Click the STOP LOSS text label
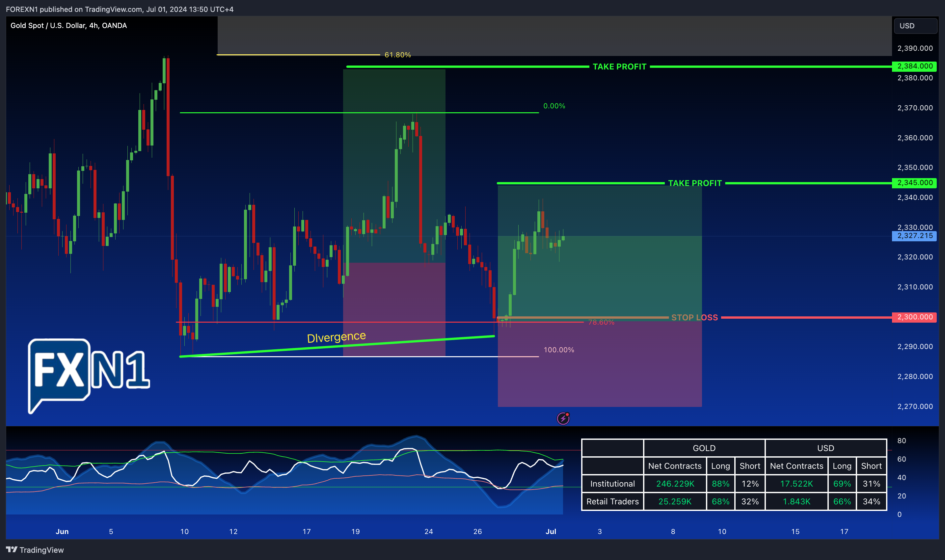Viewport: 945px width, 560px height. tap(694, 317)
